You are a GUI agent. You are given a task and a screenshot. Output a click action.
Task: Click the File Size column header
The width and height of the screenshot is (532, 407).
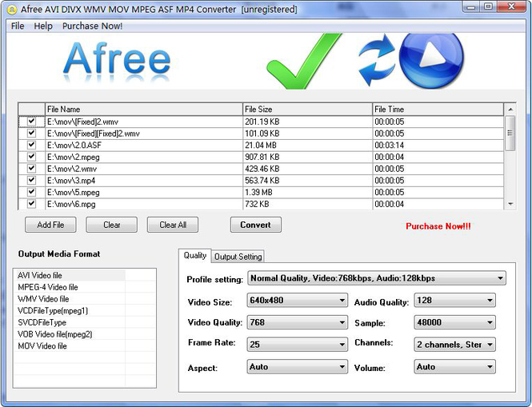pyautogui.click(x=308, y=110)
